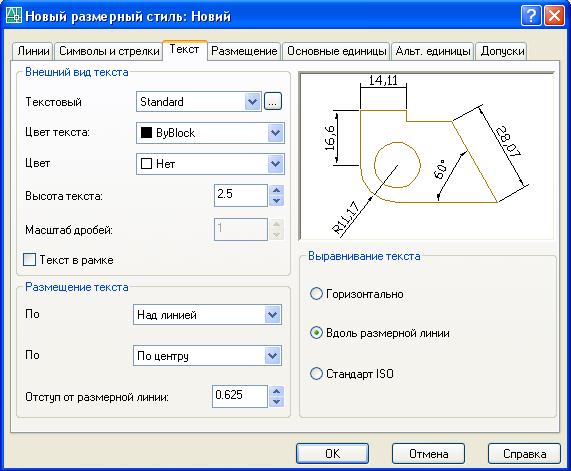Confirm with the OK button
Image resolution: width=571 pixels, height=471 pixels.
coord(332,454)
